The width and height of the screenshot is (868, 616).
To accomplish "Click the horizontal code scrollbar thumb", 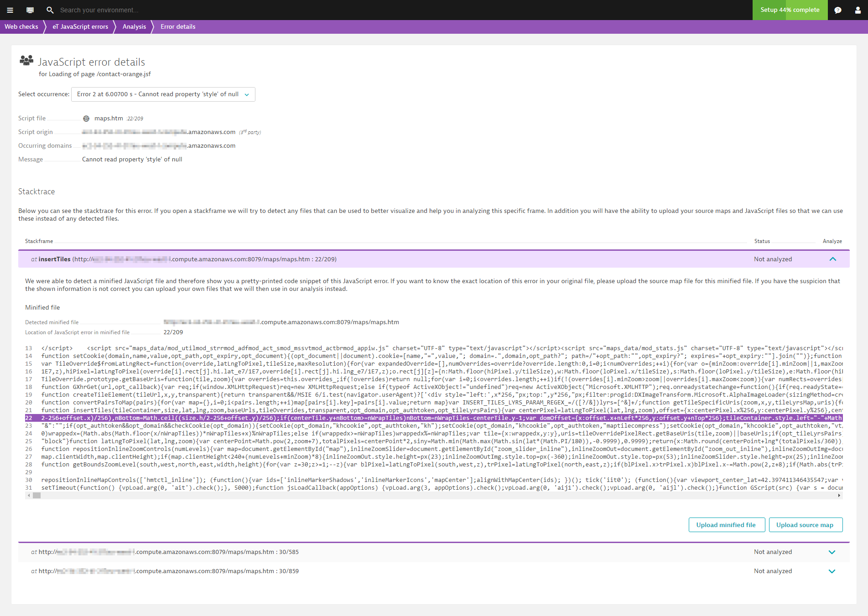I will click(x=37, y=496).
